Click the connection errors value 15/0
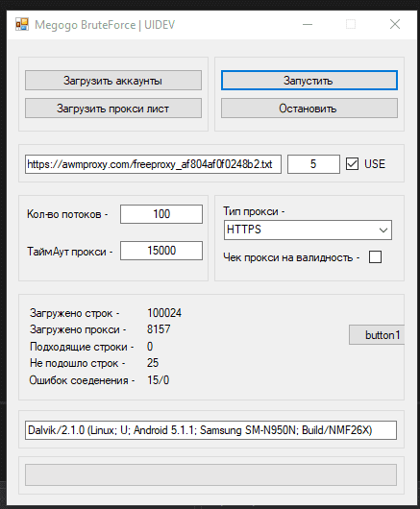 tap(159, 379)
